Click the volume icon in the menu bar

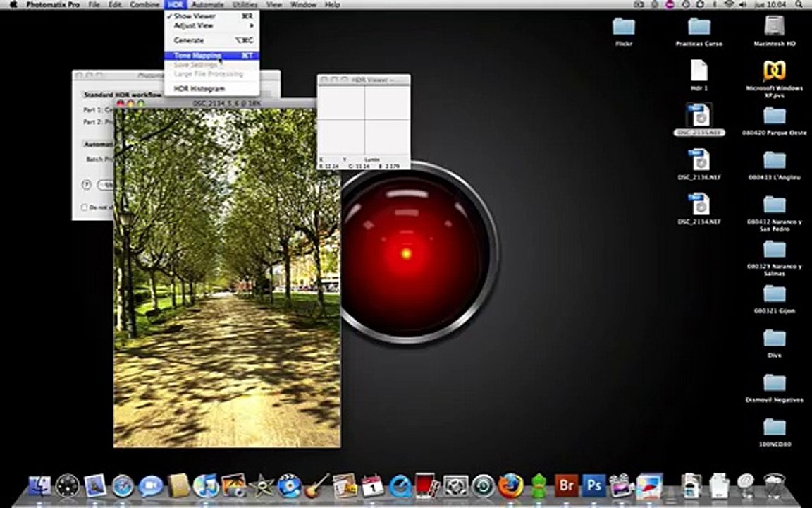click(x=743, y=5)
